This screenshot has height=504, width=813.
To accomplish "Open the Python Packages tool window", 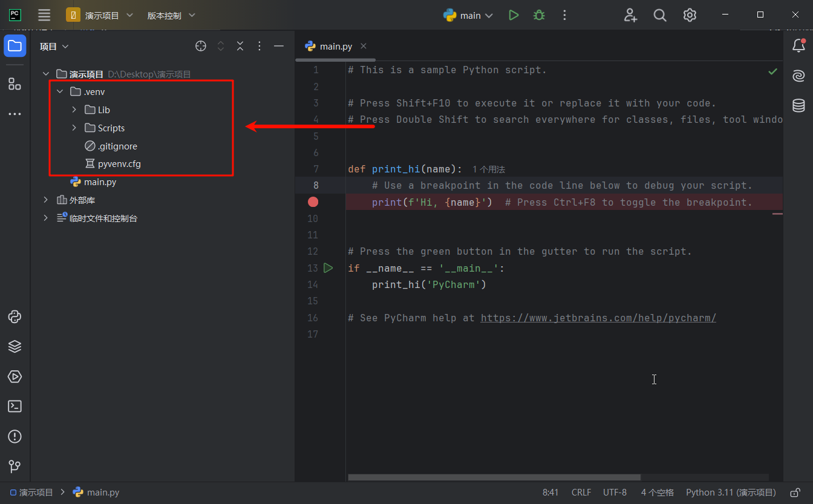I will pos(15,346).
